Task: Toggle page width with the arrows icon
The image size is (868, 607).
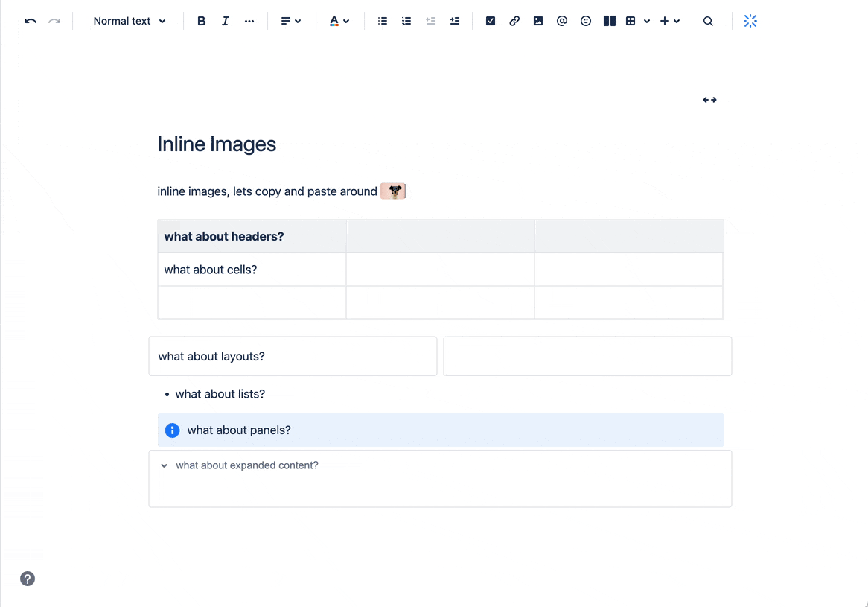Action: (709, 100)
